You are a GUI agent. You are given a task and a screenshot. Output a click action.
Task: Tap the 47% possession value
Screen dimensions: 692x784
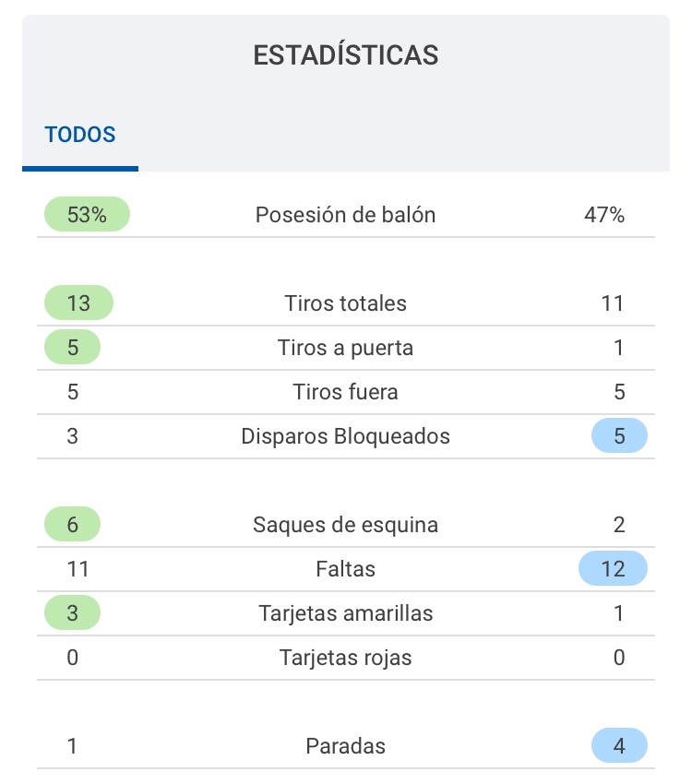605,215
